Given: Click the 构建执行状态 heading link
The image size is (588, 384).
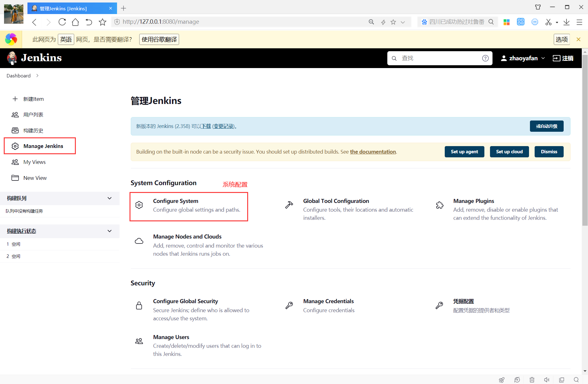Looking at the screenshot, I should pyautogui.click(x=22, y=231).
